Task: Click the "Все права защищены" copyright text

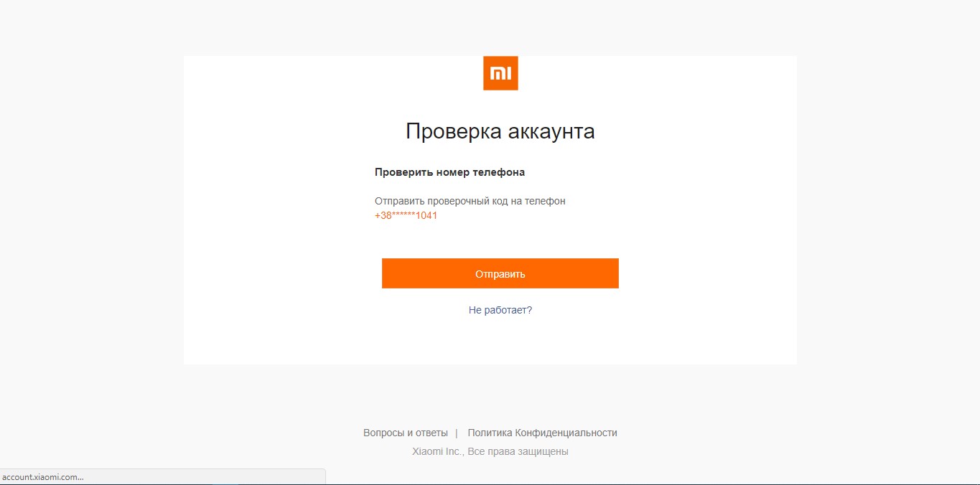Action: pos(518,451)
